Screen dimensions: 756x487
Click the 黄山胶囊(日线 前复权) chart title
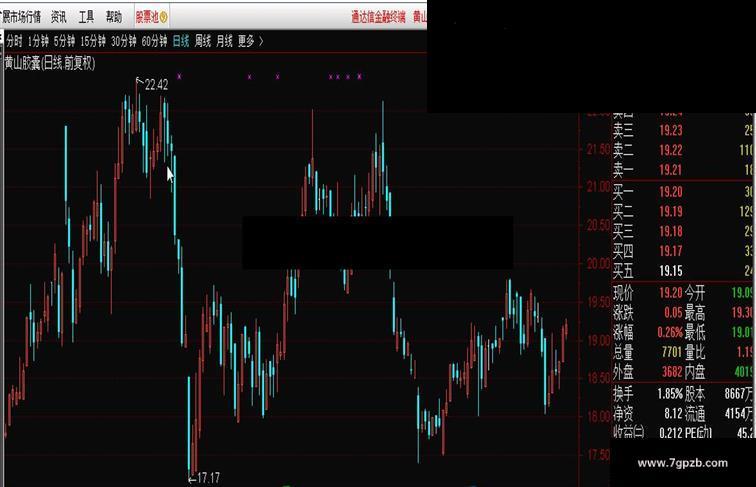(50, 63)
